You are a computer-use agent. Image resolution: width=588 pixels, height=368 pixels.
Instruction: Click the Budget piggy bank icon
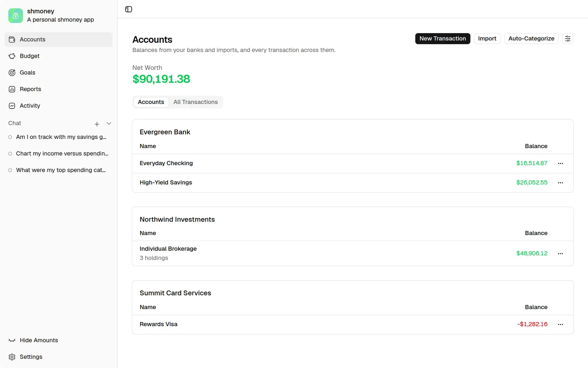point(12,56)
